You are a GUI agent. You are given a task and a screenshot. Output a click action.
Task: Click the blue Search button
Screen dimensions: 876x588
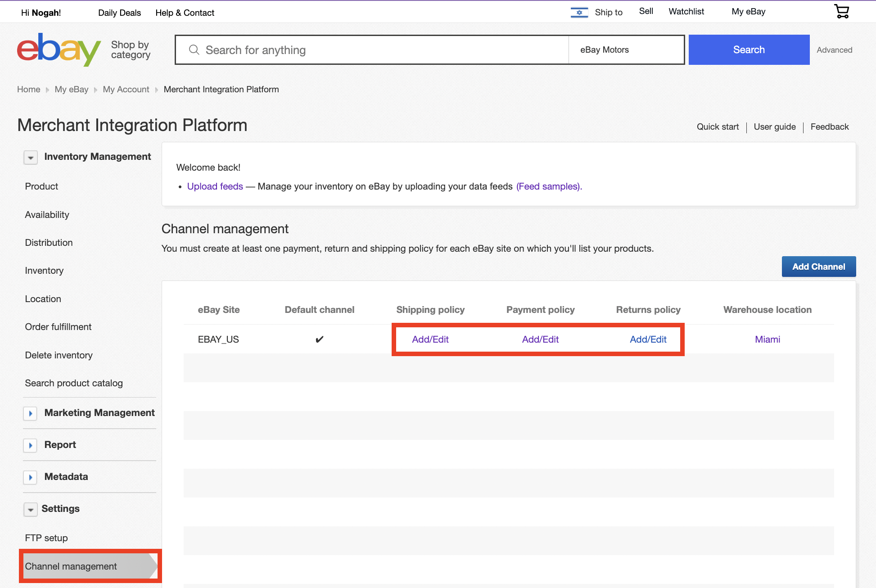pos(749,50)
